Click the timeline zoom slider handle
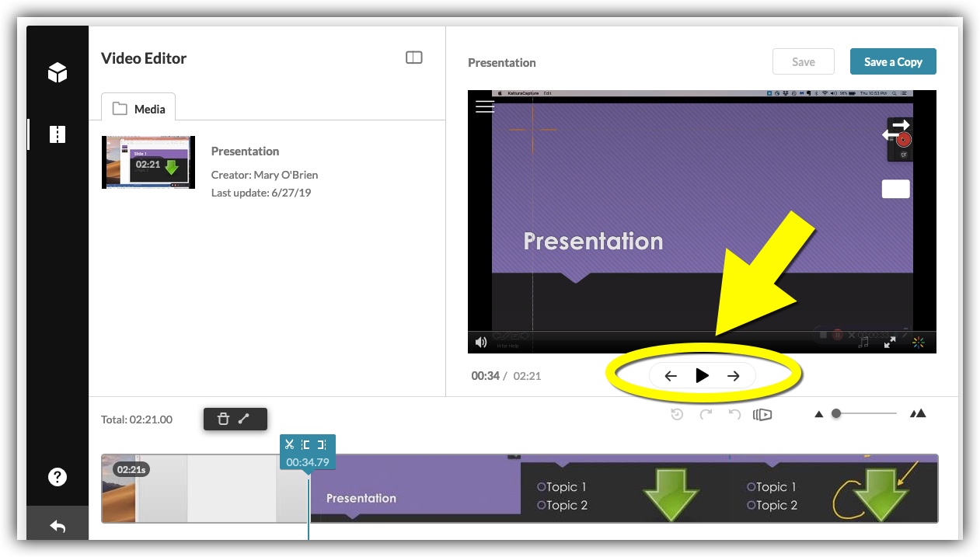Screen dimensions: 980x557 836,414
